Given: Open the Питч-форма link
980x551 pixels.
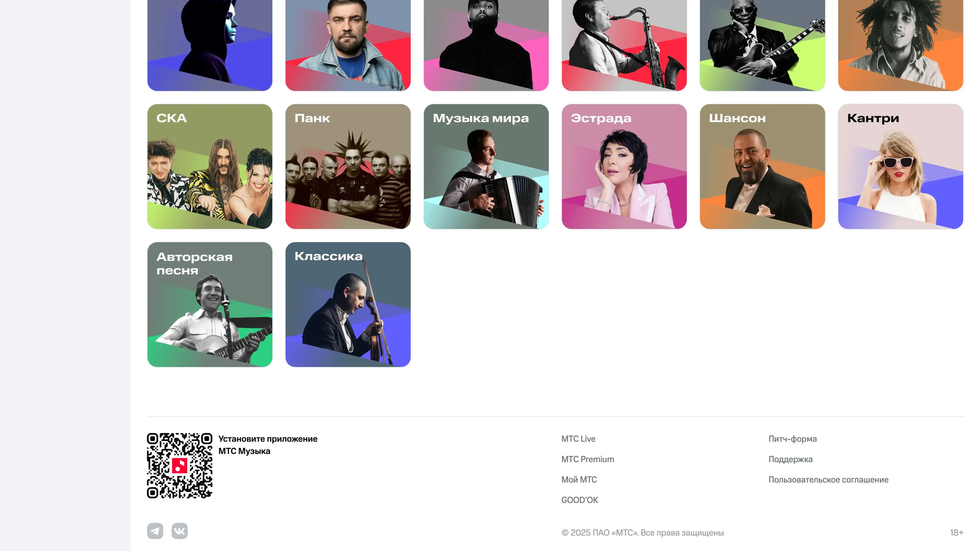Looking at the screenshot, I should pos(792,439).
